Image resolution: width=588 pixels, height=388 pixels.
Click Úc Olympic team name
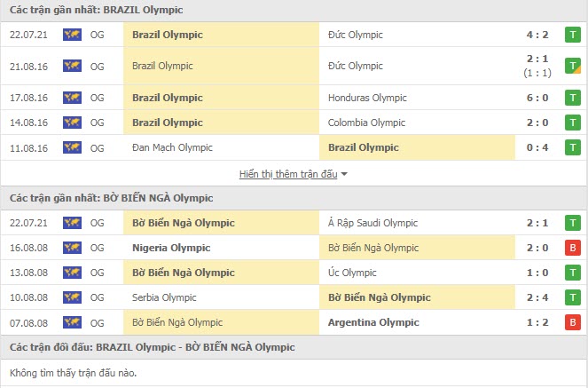click(x=353, y=273)
